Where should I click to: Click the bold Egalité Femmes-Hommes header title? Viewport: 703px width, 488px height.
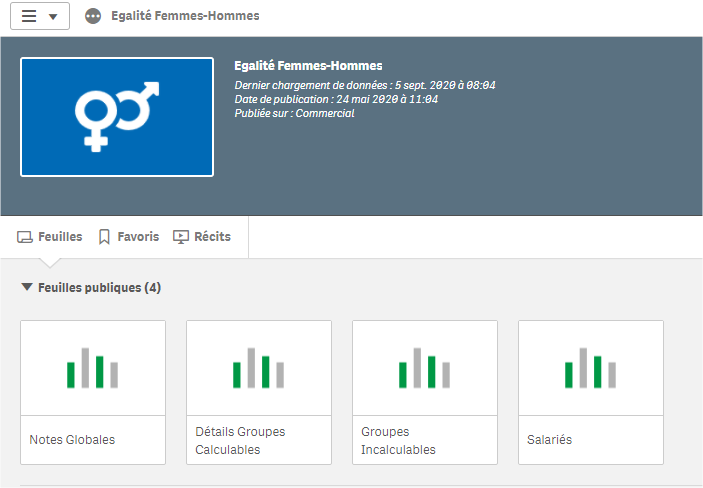(308, 66)
